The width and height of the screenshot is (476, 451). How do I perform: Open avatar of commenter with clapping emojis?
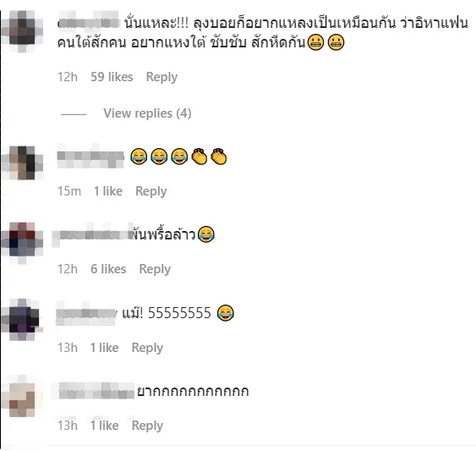22,162
